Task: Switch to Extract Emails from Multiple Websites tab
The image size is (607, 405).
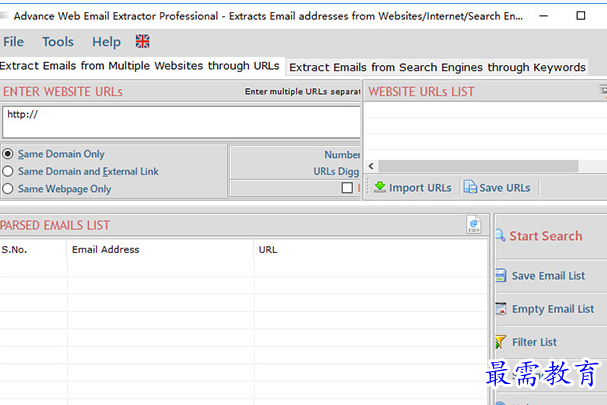Action: click(140, 66)
